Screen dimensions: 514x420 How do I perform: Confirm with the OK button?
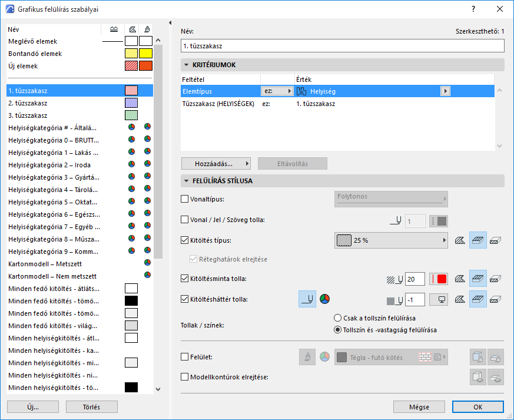pyautogui.click(x=477, y=407)
